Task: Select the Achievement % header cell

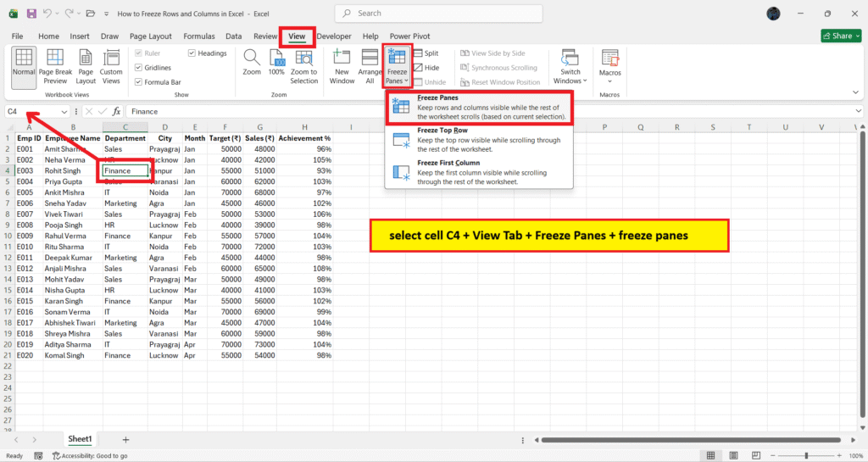Action: point(304,138)
